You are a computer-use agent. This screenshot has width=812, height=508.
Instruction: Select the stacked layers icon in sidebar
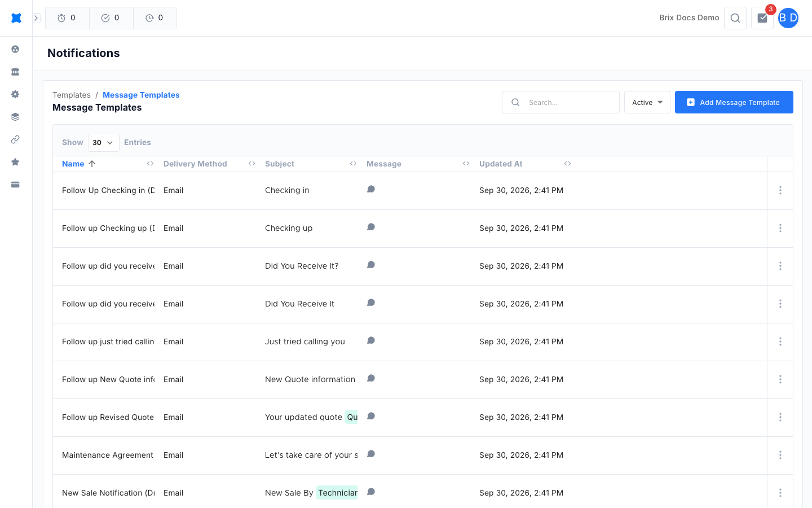click(x=15, y=117)
